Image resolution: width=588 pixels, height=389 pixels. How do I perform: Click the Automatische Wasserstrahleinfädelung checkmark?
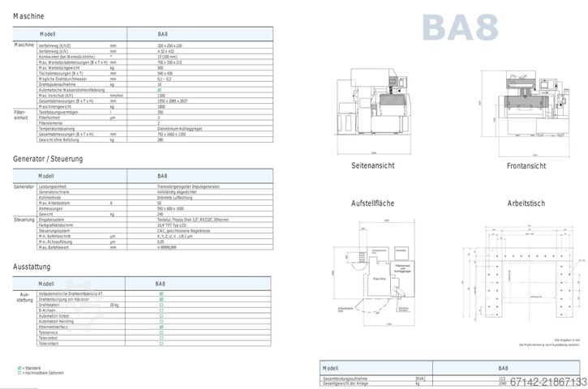click(160, 90)
